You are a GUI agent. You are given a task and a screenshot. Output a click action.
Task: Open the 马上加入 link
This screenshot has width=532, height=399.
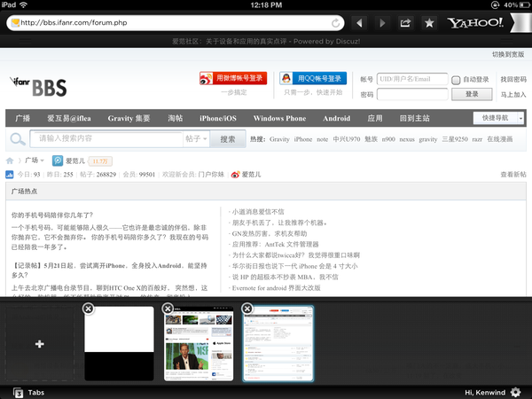(513, 95)
